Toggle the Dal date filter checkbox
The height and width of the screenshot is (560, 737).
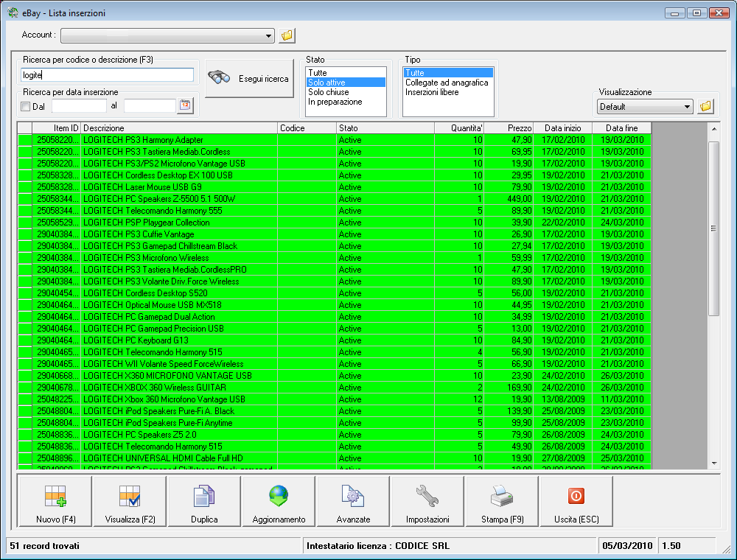click(26, 107)
